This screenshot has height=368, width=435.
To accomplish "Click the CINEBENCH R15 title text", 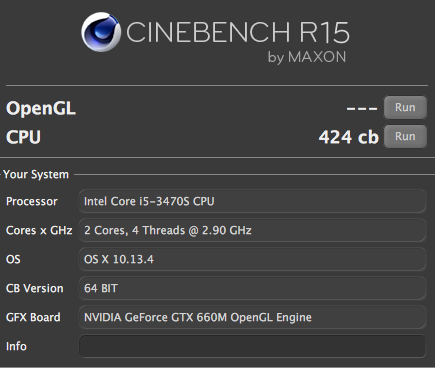I will pyautogui.click(x=238, y=32).
